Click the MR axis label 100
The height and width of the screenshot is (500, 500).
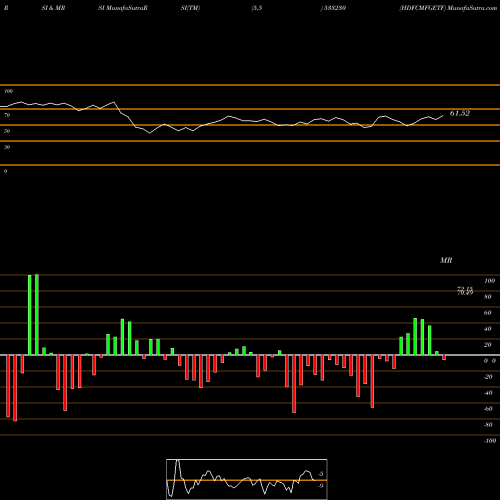[x=490, y=281]
